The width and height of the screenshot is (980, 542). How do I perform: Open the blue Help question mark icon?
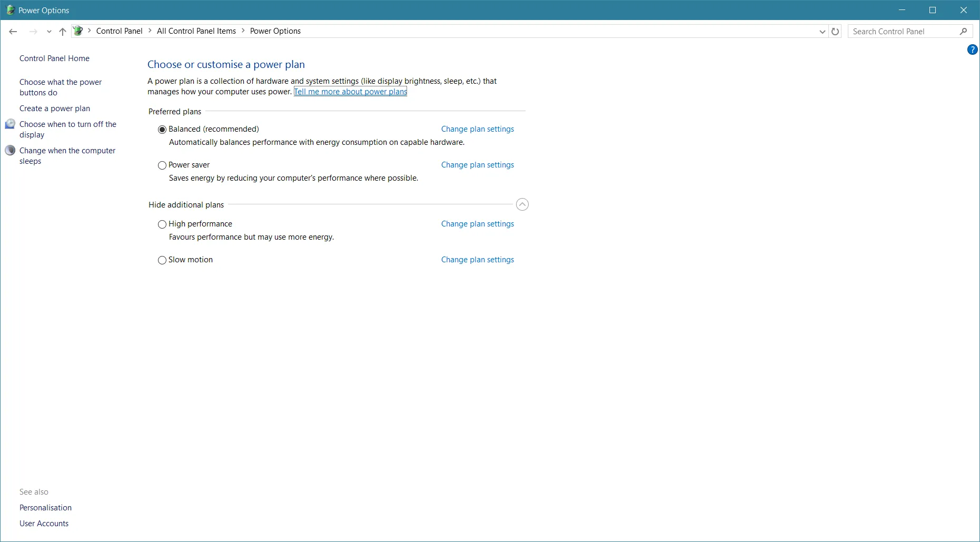[972, 50]
